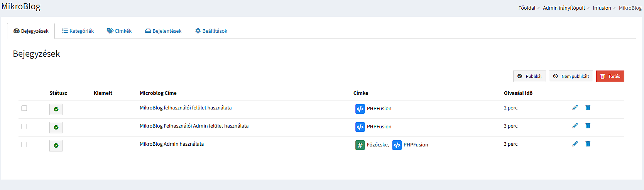Check the box for 'MikroBlog felhasználói felület használata'

click(x=24, y=108)
